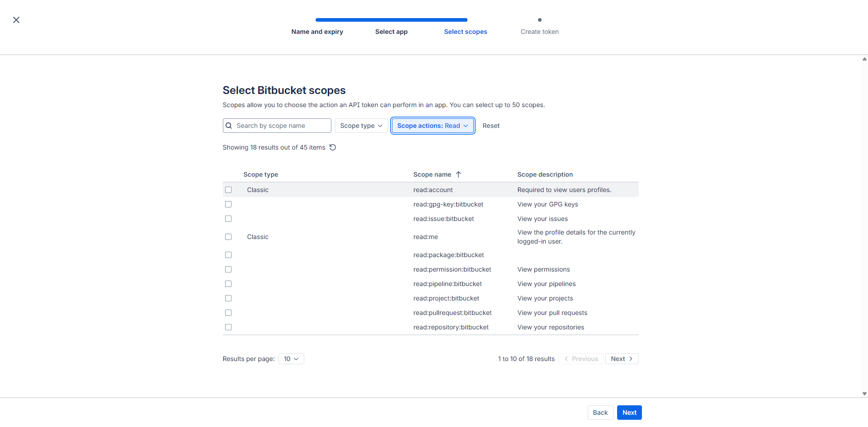Go to the Name and expiry step
Viewport: 868px width, 427px height.
point(317,32)
